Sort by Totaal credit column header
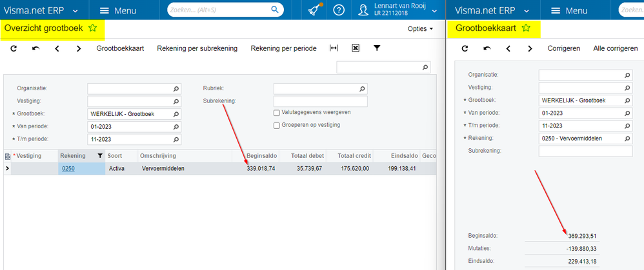The image size is (644, 270). tap(354, 156)
